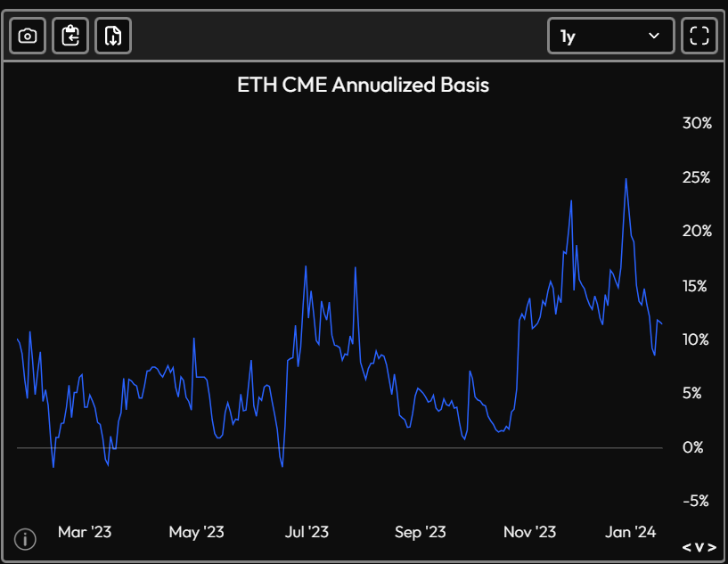728x564 pixels.
Task: Click the info icon below the chart
Action: click(x=25, y=539)
